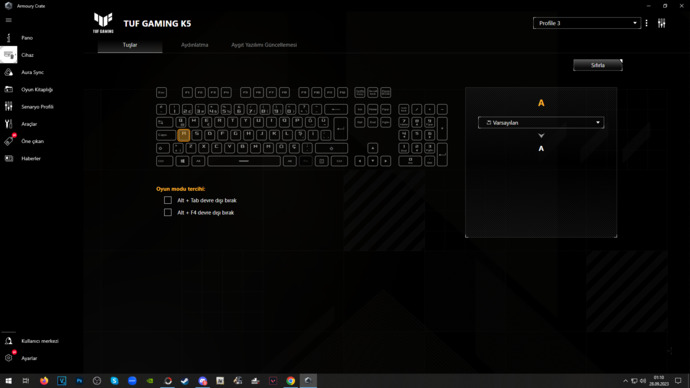Screen dimensions: 690x388
Task: Show hidden system tray icons
Action: 625,381
